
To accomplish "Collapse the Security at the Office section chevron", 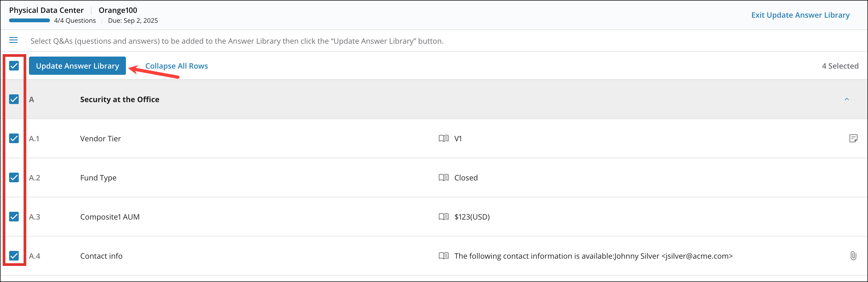I will tap(847, 99).
